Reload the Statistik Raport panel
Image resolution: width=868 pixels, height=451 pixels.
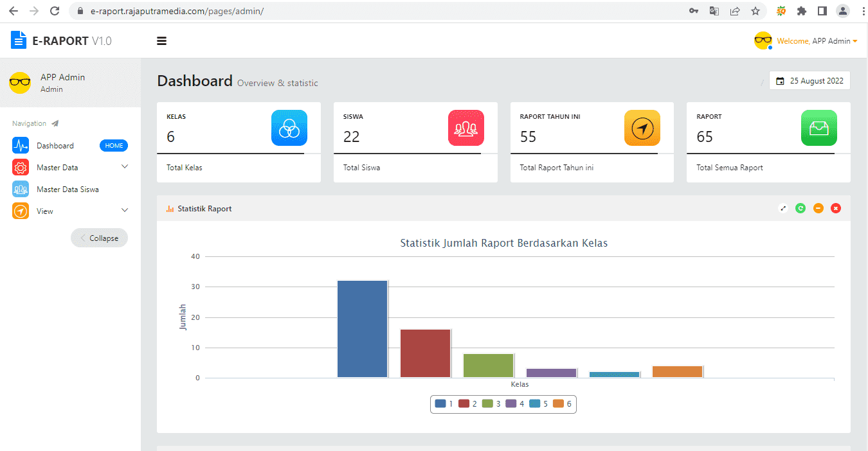(800, 208)
